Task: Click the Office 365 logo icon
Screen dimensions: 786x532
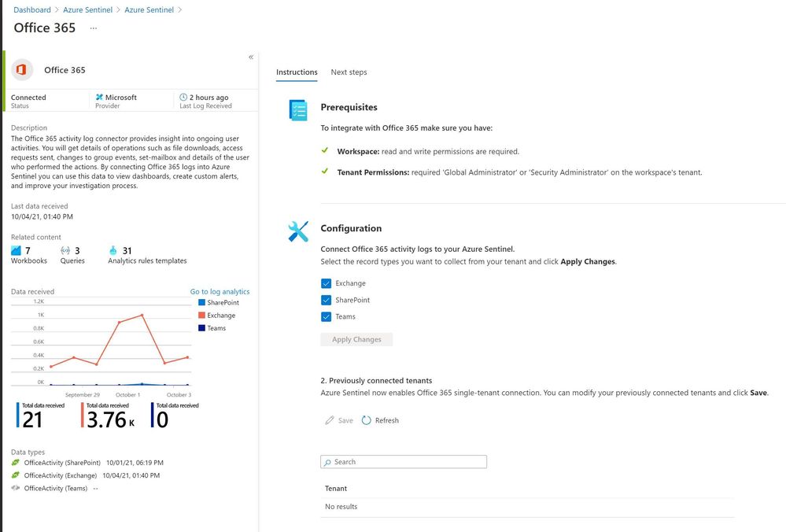Action: (21, 70)
